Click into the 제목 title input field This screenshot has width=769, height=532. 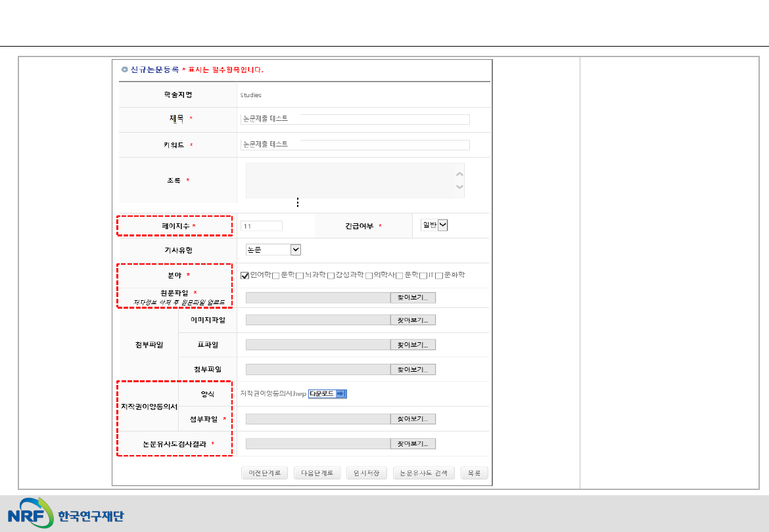click(x=355, y=119)
